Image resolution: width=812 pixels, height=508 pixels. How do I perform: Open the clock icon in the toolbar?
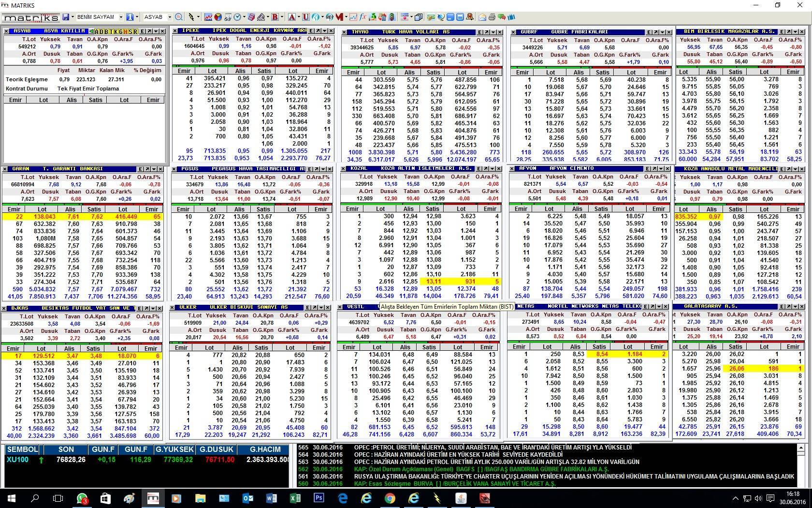(237, 17)
